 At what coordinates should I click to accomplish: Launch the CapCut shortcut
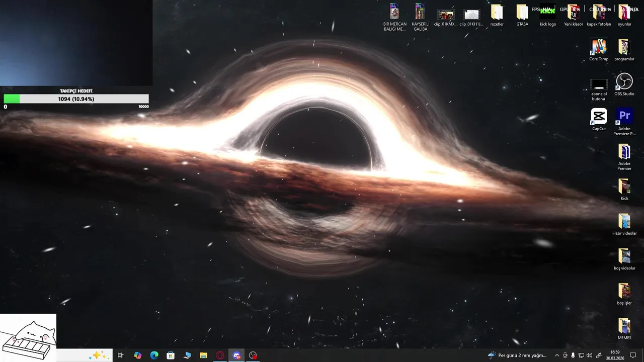pos(599,120)
